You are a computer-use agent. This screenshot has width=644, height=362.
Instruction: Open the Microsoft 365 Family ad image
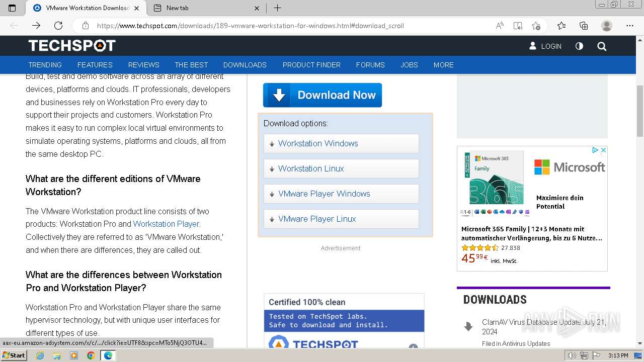[x=494, y=184]
